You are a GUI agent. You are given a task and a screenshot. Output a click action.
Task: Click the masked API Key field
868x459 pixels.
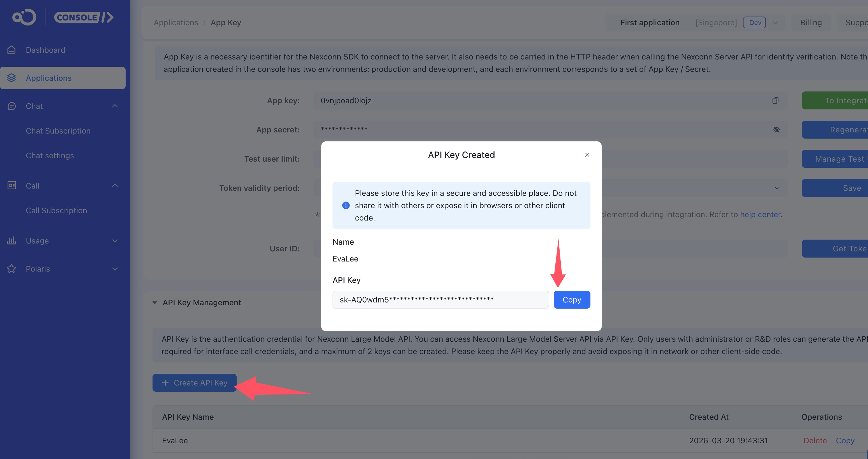tap(440, 299)
